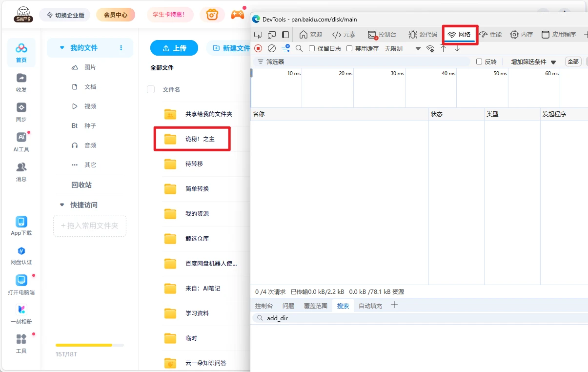Click the game controller icon in header

238,15
